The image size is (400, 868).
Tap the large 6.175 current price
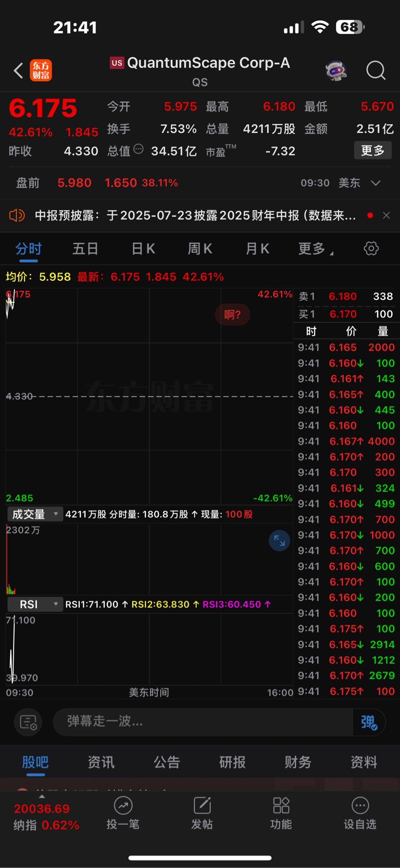click(x=43, y=108)
